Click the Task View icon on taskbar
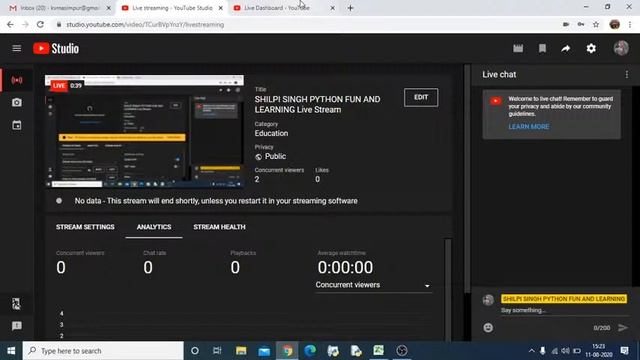 click(x=217, y=351)
